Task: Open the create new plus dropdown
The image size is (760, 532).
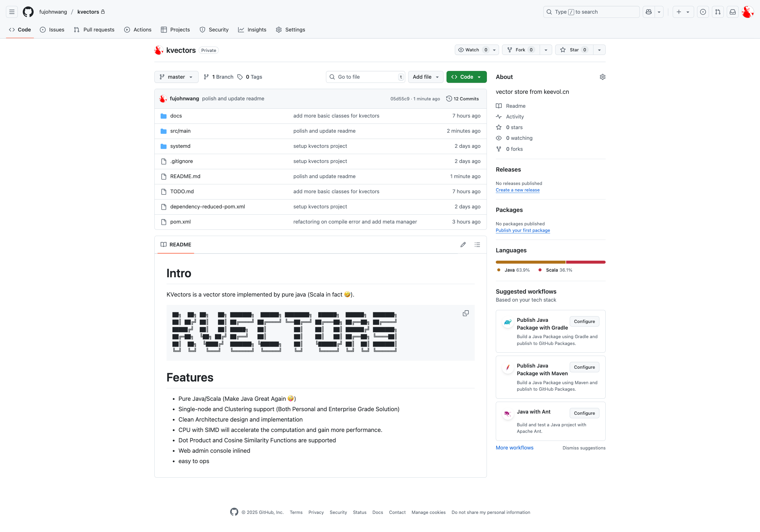Action: 683,12
